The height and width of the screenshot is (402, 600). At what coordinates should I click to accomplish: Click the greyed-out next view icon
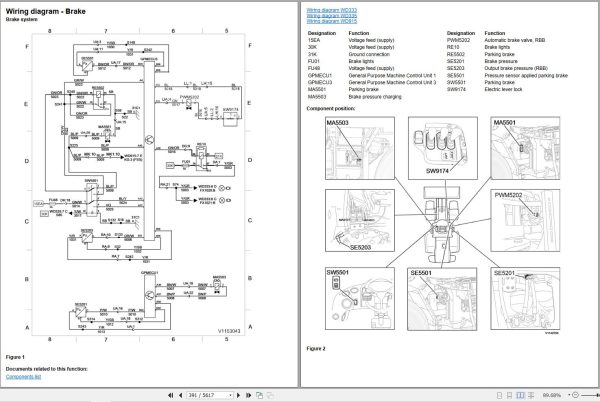(x=270, y=395)
